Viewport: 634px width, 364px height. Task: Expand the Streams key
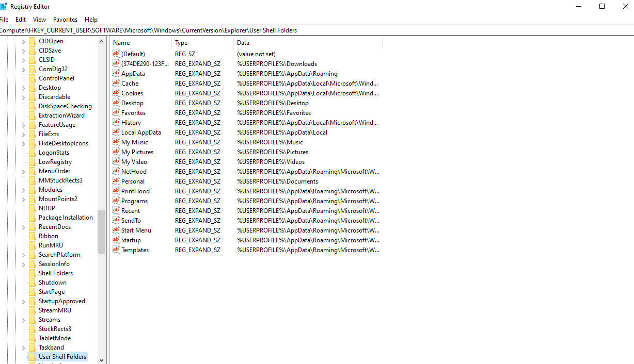point(23,320)
